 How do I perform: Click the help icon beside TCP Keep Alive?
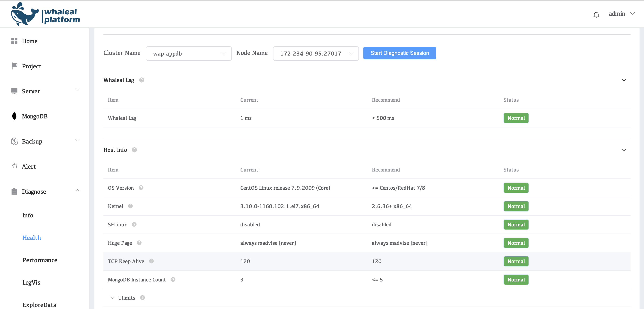(151, 261)
